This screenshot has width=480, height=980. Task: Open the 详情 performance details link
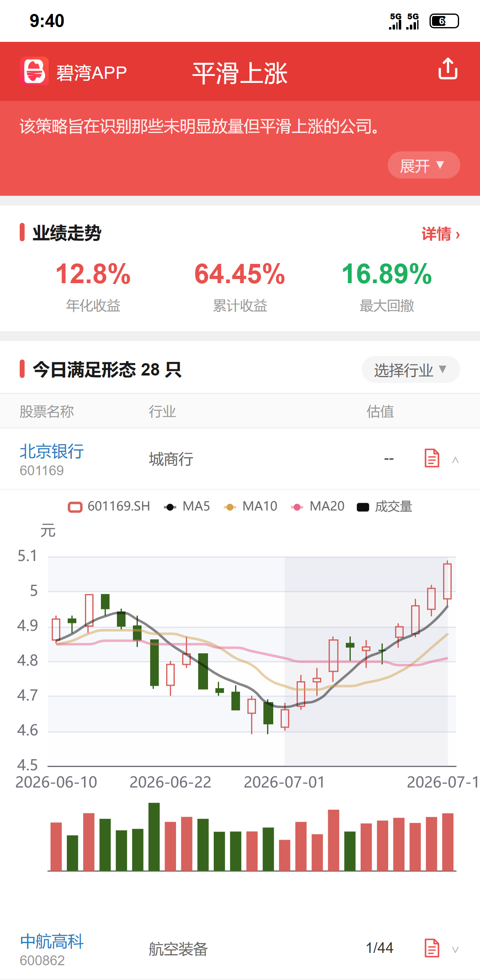441,234
